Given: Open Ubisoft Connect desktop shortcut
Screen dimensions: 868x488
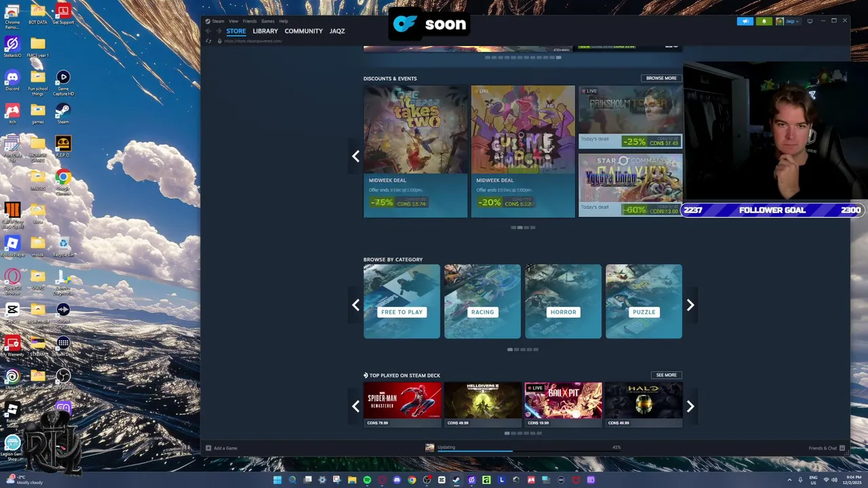Looking at the screenshot, I should [x=12, y=380].
